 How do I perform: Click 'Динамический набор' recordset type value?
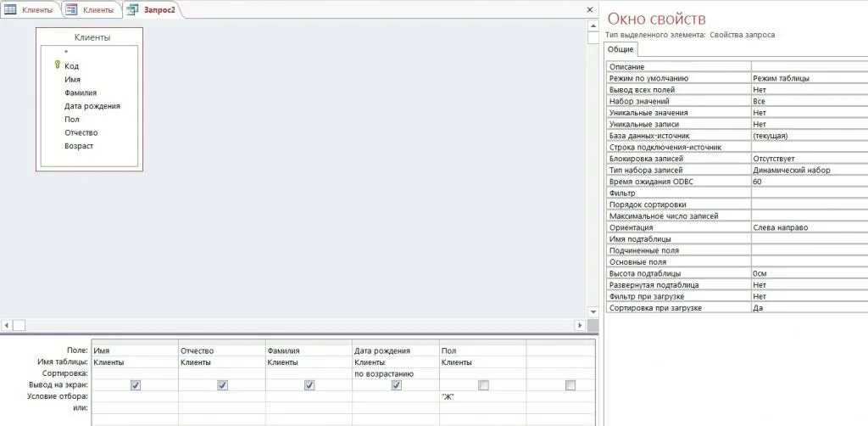810,170
